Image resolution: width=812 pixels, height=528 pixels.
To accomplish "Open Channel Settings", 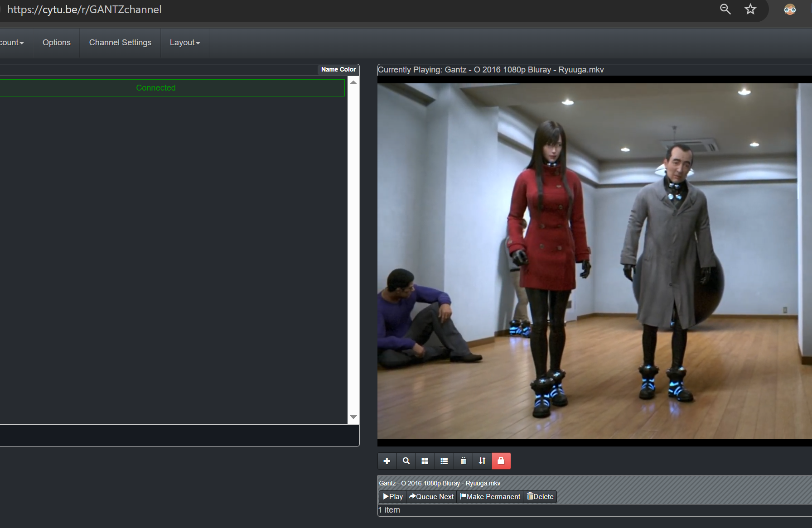I will pyautogui.click(x=120, y=43).
